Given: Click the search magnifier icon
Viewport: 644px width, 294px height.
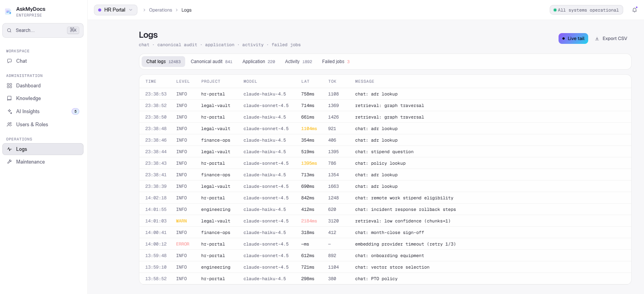Looking at the screenshot, I should (x=9, y=30).
